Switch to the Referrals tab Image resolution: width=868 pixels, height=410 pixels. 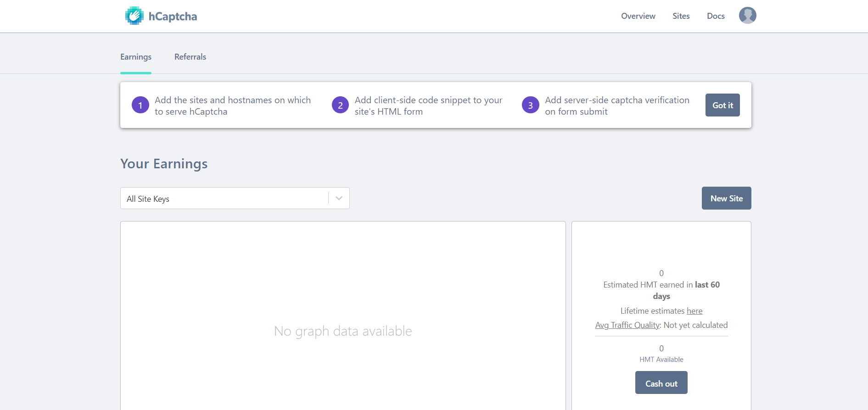[x=190, y=57]
